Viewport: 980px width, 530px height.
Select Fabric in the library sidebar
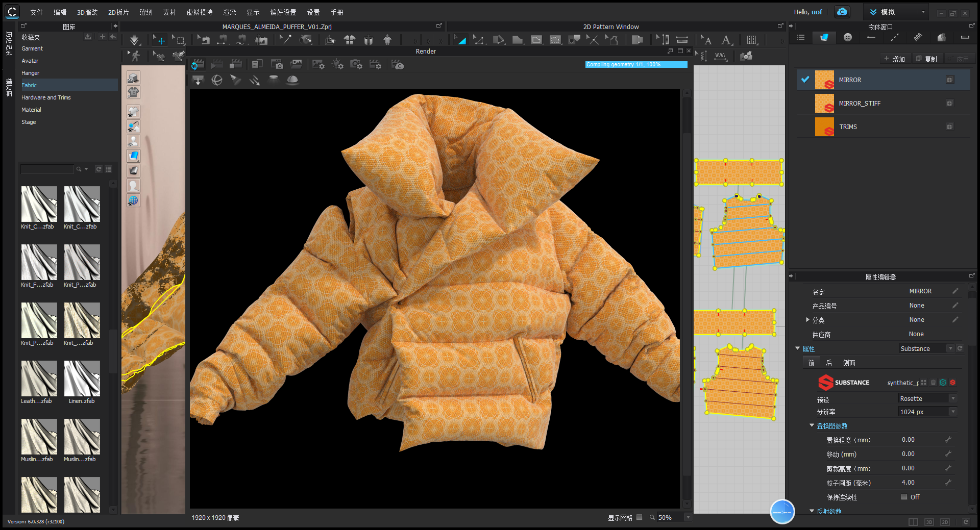click(x=29, y=85)
